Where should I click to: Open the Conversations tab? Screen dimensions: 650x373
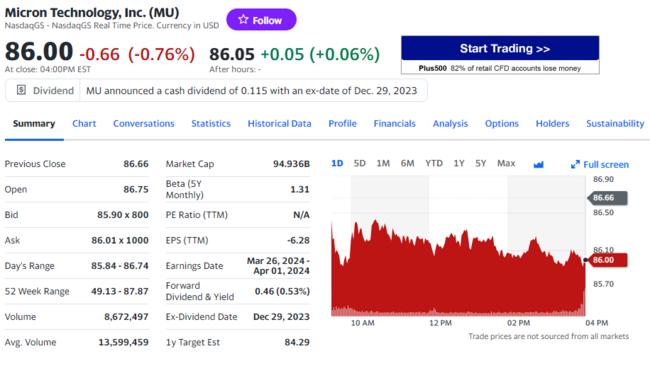(x=144, y=124)
